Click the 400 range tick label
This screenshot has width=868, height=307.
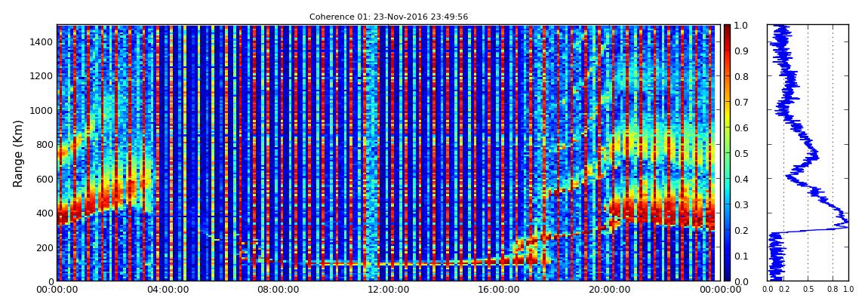point(43,213)
